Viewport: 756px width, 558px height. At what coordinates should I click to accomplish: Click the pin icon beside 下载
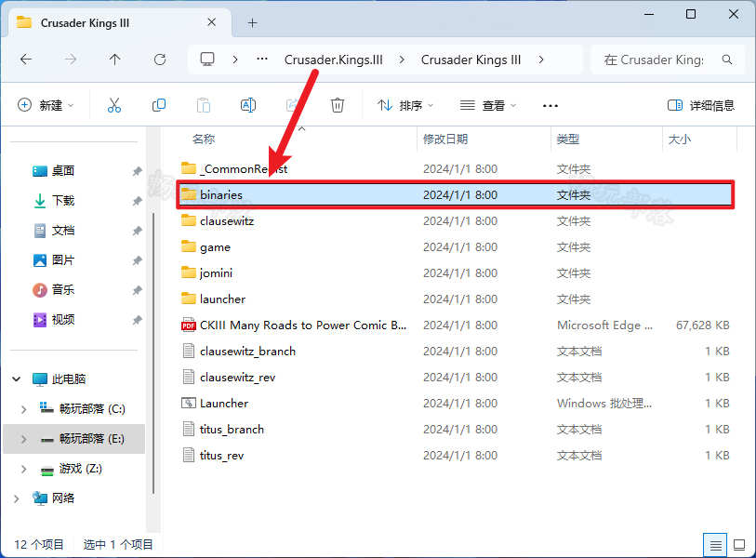[x=138, y=201]
